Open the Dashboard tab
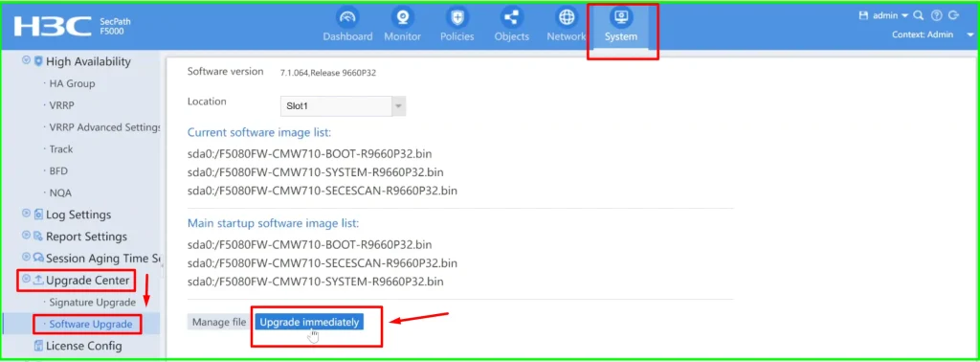This screenshot has width=980, height=362. pyautogui.click(x=347, y=25)
